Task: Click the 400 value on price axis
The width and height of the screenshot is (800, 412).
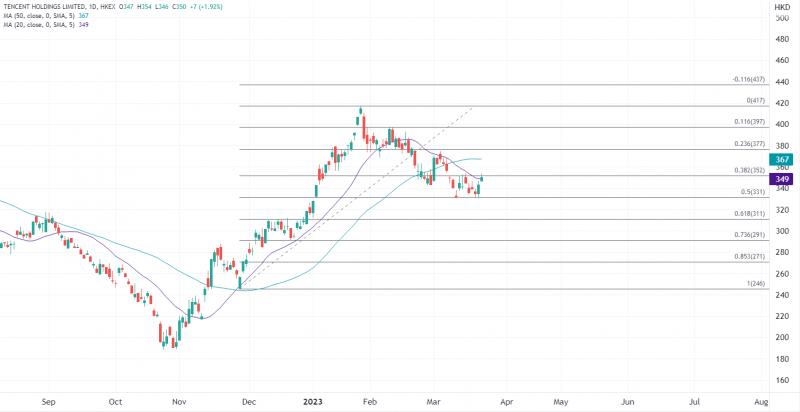Action: tap(781, 124)
